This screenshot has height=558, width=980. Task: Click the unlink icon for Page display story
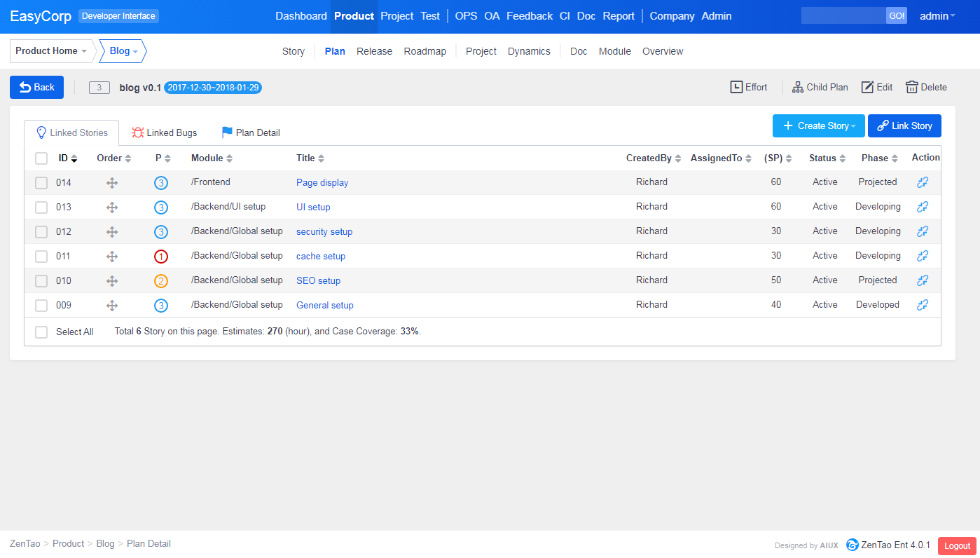(923, 182)
